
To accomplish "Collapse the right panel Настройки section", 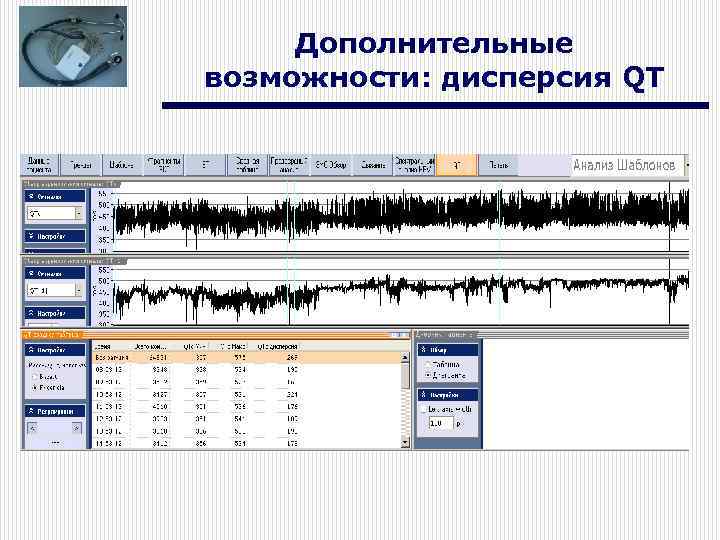I will [448, 395].
